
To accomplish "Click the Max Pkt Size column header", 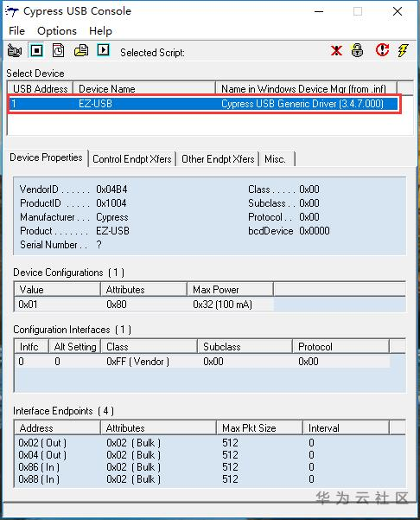I will click(x=259, y=427).
